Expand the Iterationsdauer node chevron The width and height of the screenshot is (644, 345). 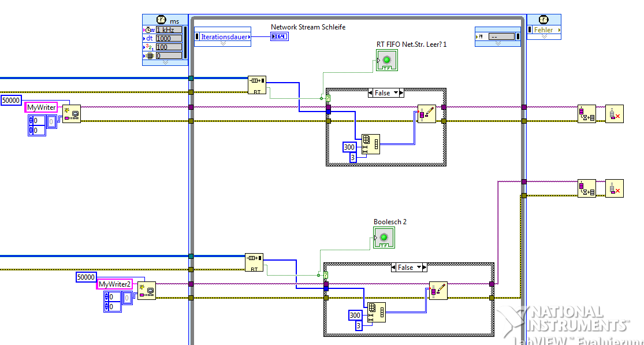(x=222, y=43)
